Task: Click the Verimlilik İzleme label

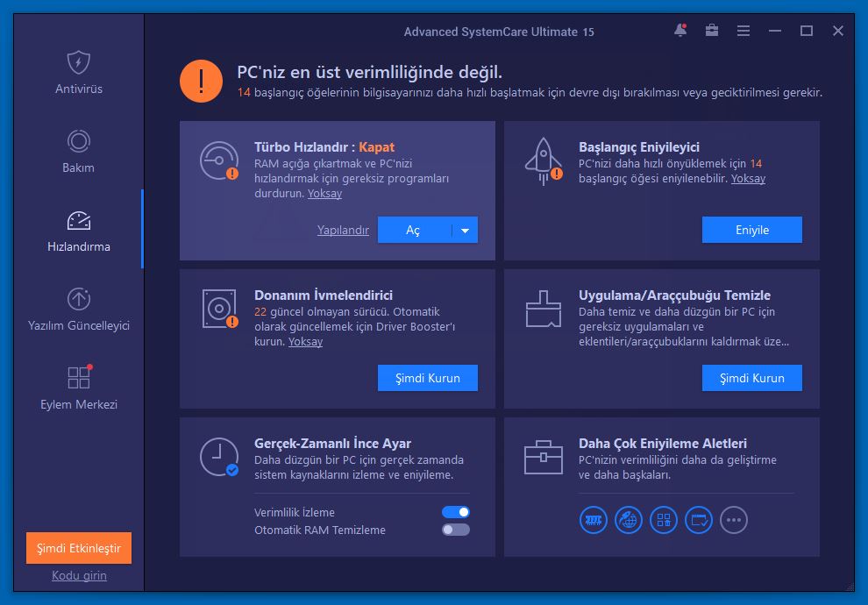Action: (x=294, y=513)
